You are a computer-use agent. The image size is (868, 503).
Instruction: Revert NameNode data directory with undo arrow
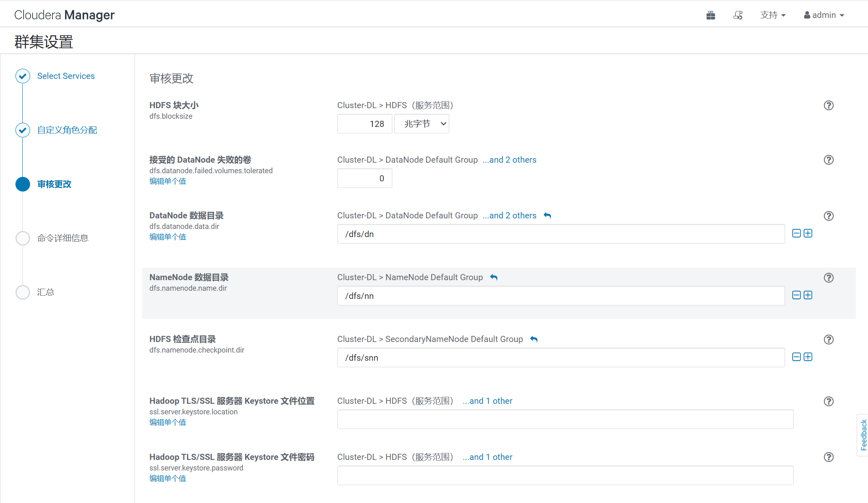494,277
